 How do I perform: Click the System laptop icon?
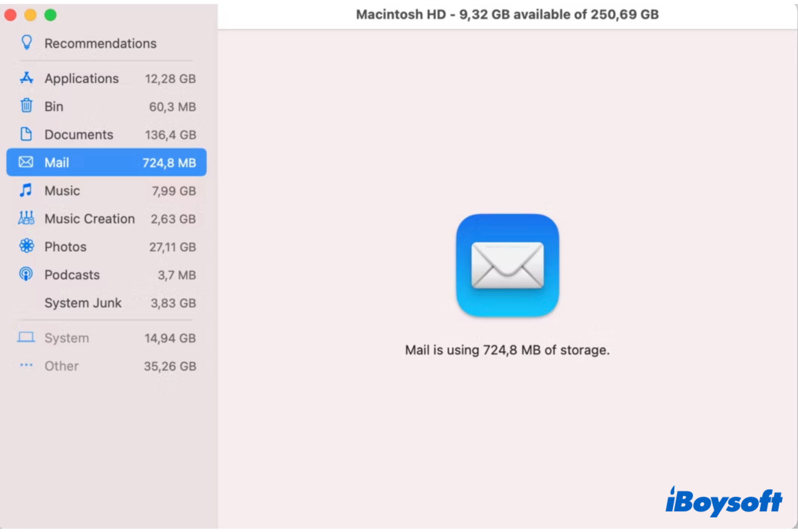26,337
